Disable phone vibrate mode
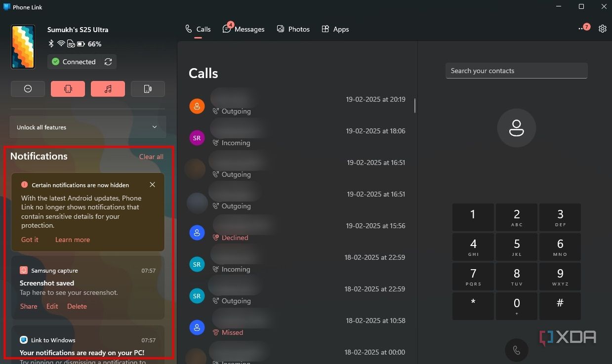612x364 pixels. point(68,88)
